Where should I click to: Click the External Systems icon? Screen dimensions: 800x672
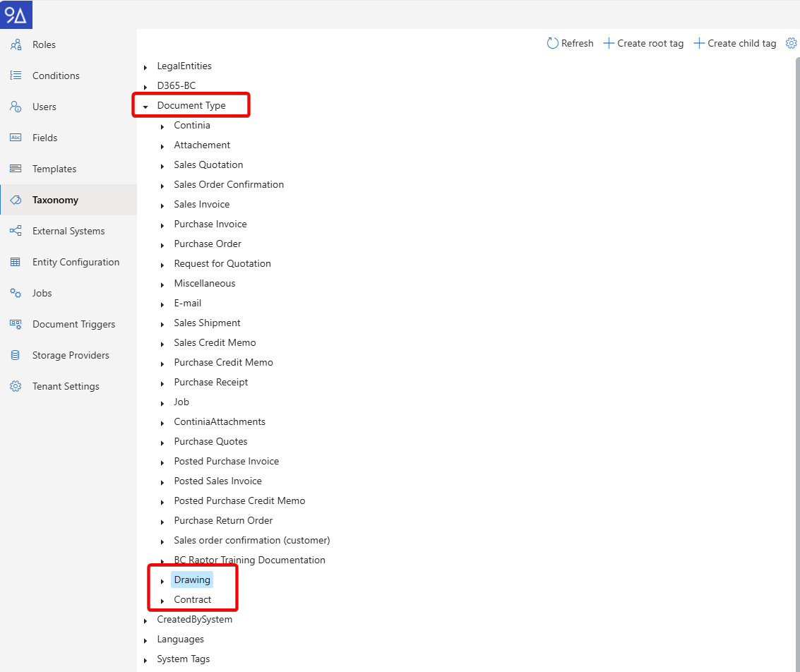16,231
